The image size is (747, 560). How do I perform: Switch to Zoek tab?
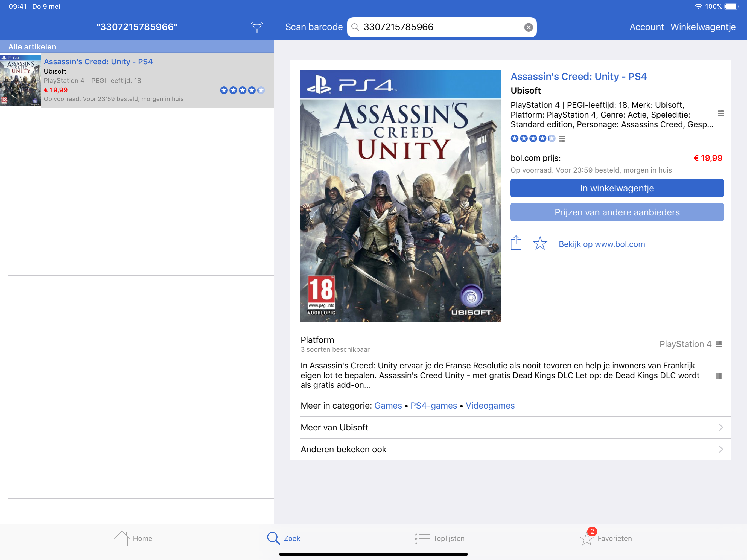click(x=283, y=538)
